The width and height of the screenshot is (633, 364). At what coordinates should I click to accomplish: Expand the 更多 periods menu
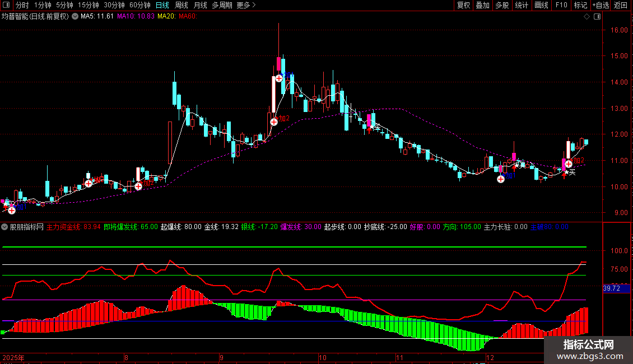246,6
